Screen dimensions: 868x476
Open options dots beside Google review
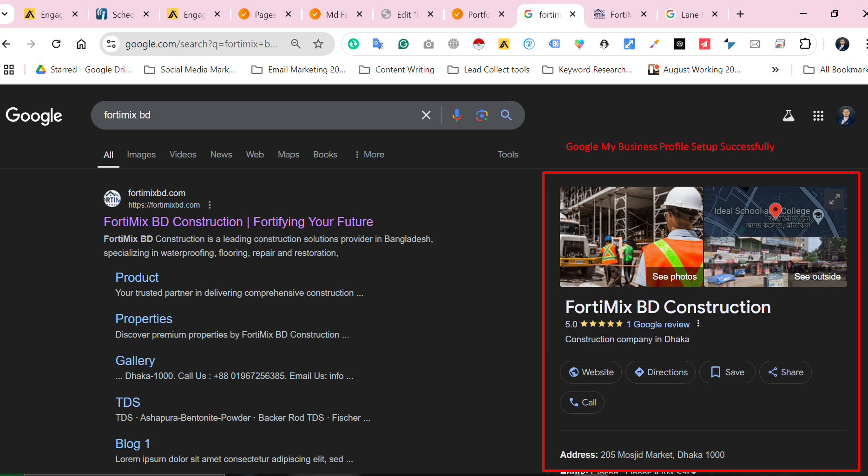click(698, 324)
